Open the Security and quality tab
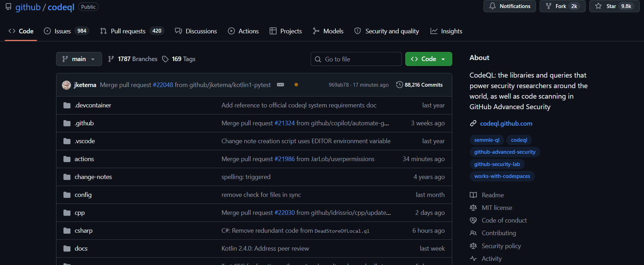The height and width of the screenshot is (265, 644). pos(386,31)
